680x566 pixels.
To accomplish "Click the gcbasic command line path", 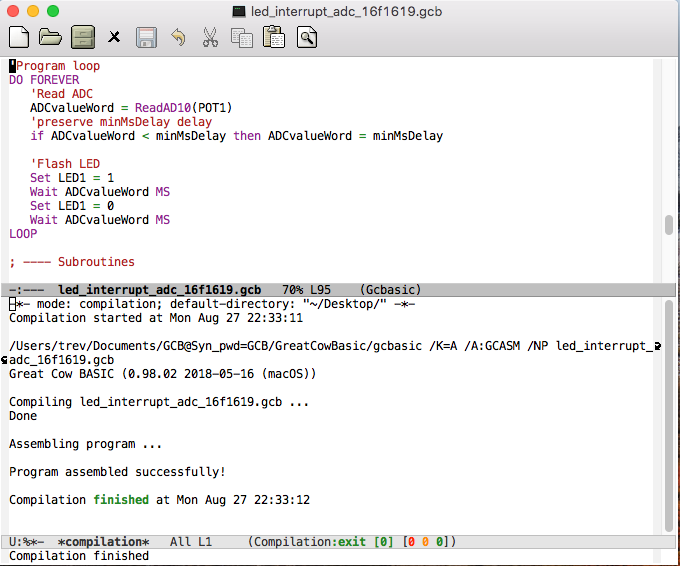I will coord(216,346).
